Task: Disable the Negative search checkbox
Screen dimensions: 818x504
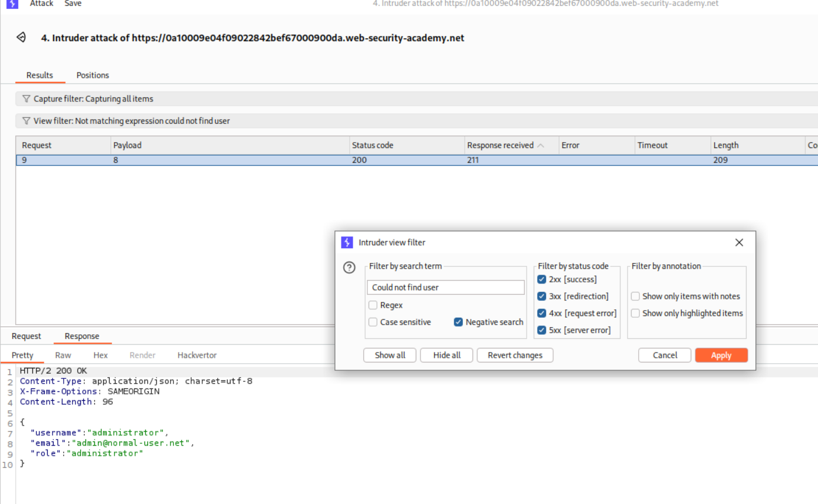Action: point(458,322)
